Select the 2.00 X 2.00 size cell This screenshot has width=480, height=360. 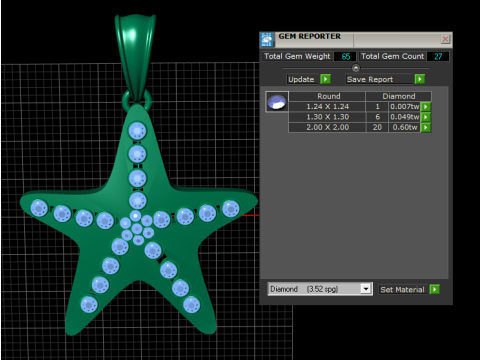click(x=327, y=127)
